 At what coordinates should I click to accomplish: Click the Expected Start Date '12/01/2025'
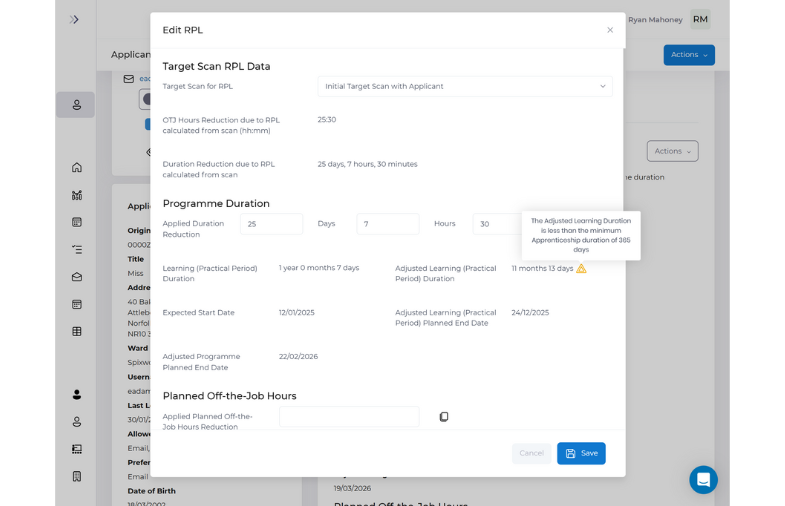tap(296, 313)
